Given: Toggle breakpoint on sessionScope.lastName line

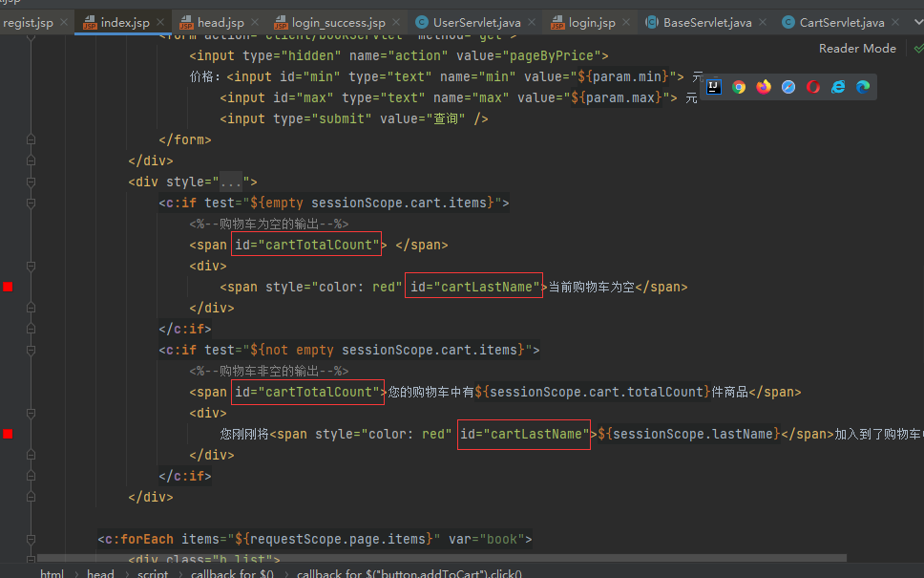Looking at the screenshot, I should (x=8, y=434).
